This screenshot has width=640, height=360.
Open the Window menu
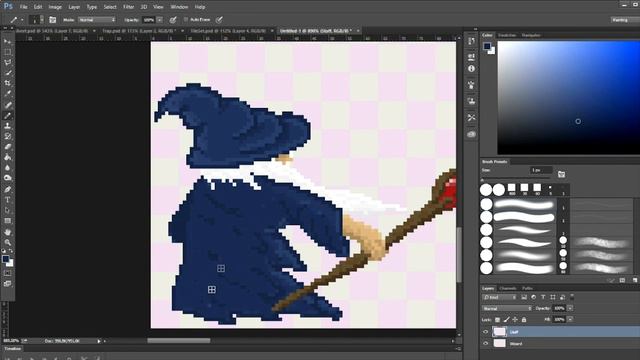[179, 7]
